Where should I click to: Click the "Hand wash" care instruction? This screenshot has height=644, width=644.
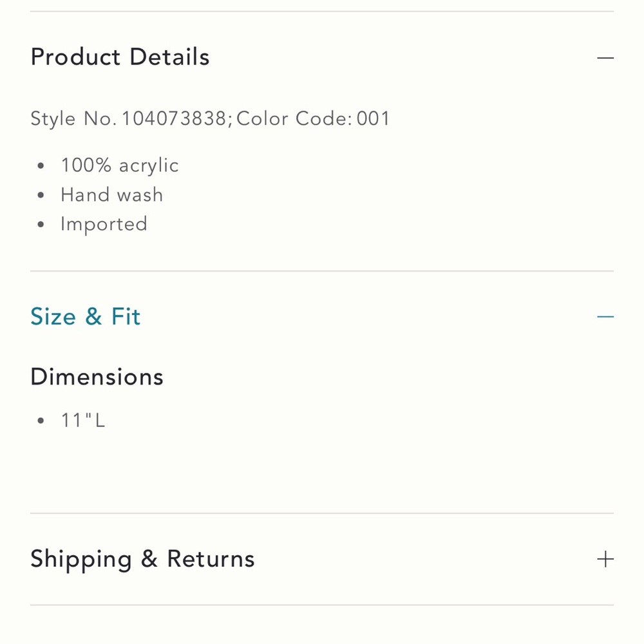click(111, 194)
